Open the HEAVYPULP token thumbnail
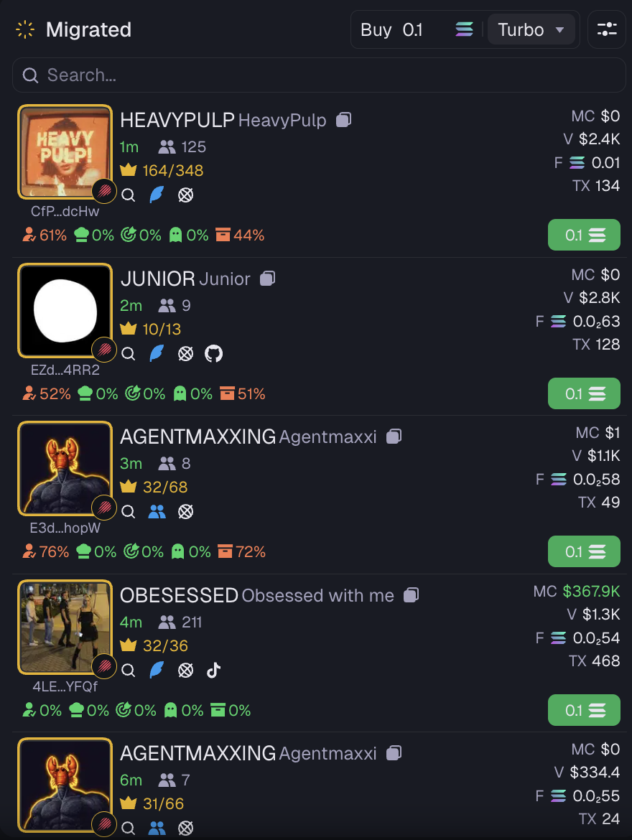This screenshot has height=840, width=632. tap(65, 152)
